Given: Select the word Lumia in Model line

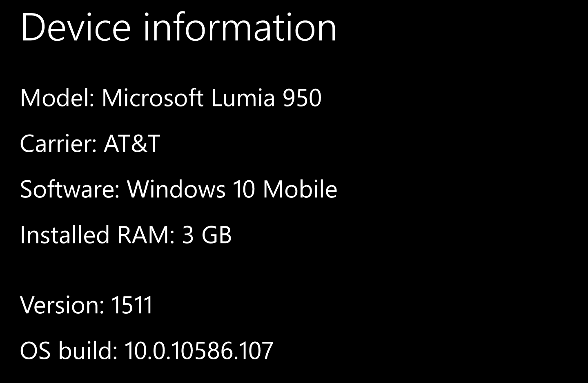Looking at the screenshot, I should (243, 98).
